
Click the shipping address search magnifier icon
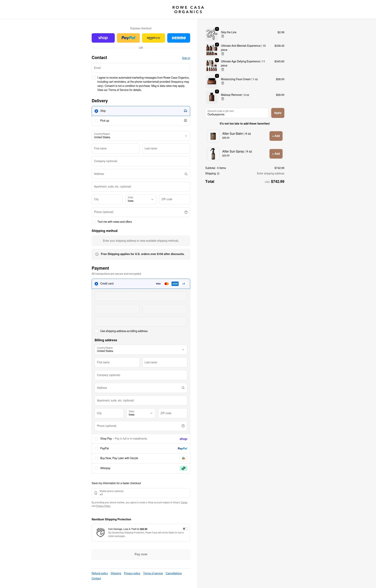pyautogui.click(x=186, y=174)
